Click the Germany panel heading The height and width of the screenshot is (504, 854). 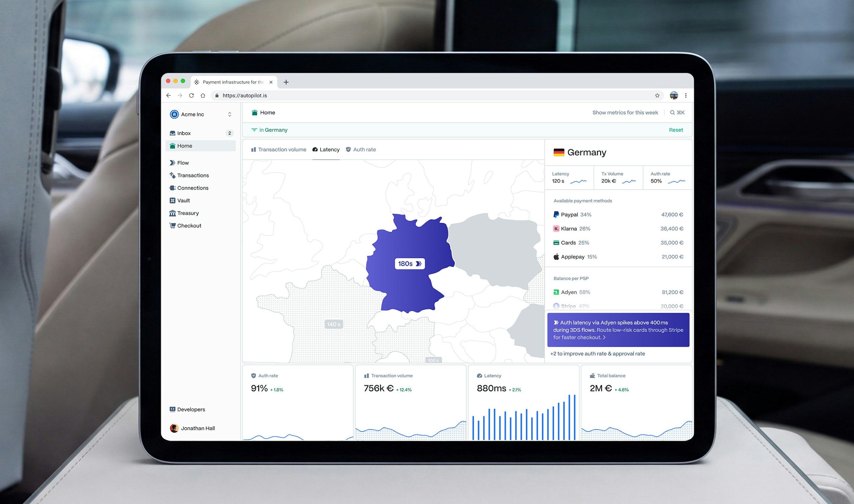[x=587, y=153]
